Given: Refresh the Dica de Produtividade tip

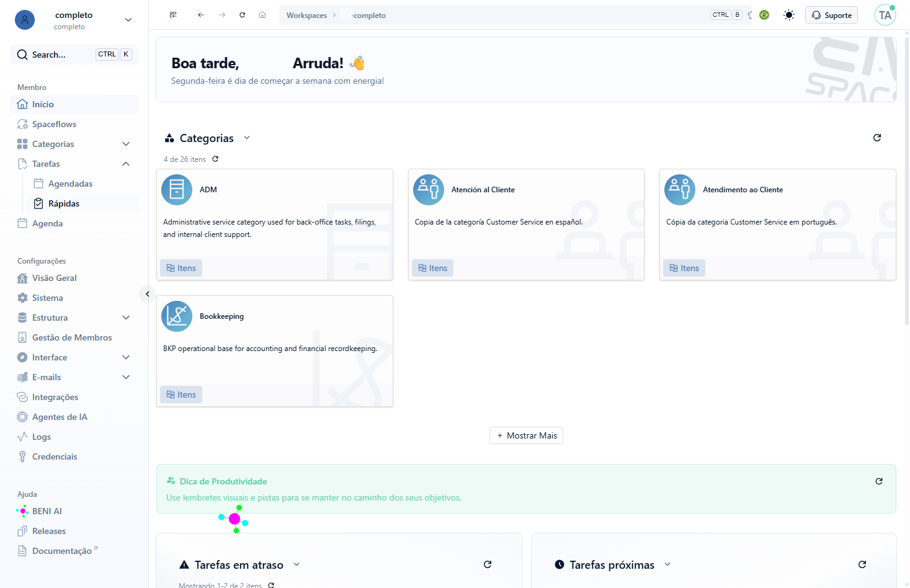Looking at the screenshot, I should point(879,481).
